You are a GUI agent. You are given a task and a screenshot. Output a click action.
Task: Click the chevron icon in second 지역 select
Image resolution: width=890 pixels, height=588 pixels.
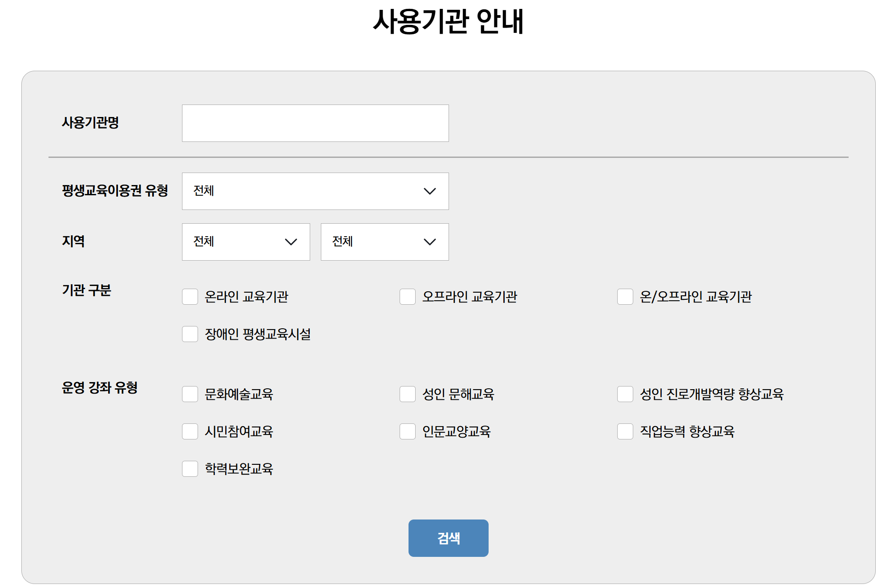[429, 242]
